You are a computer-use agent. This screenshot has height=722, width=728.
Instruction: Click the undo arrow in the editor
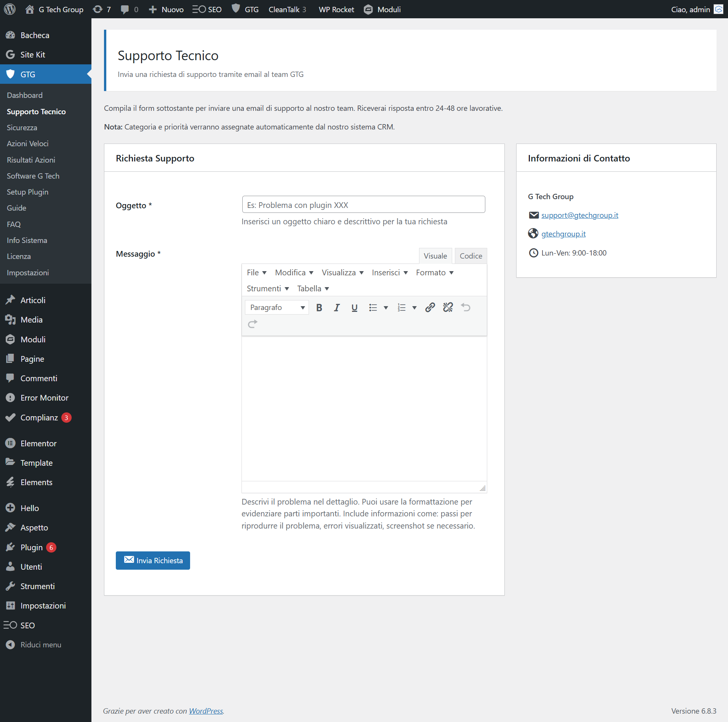[466, 307]
